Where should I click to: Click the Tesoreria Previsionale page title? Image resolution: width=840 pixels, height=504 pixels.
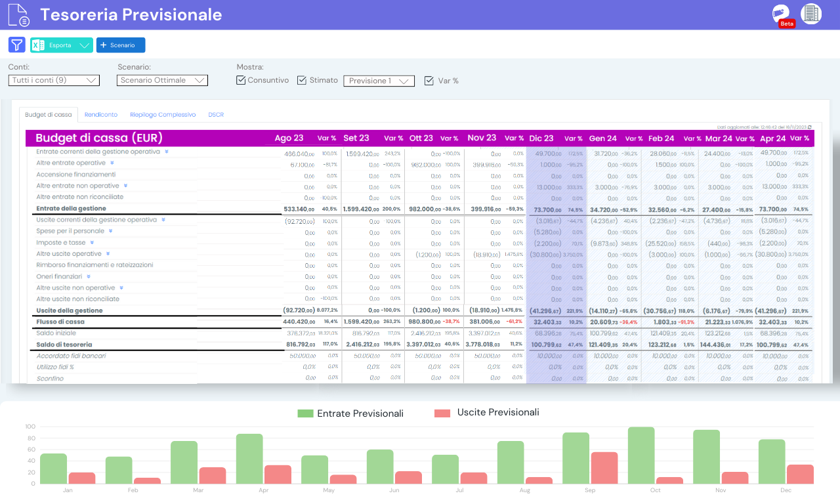(x=131, y=14)
